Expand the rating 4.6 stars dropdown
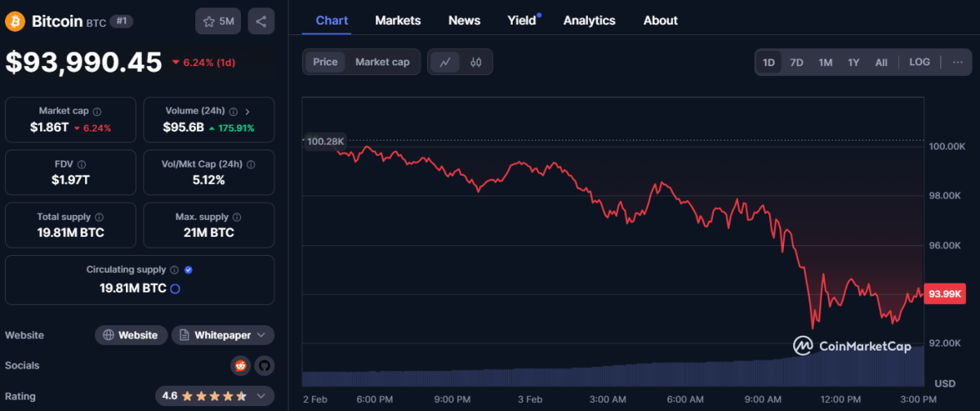 pos(215,395)
